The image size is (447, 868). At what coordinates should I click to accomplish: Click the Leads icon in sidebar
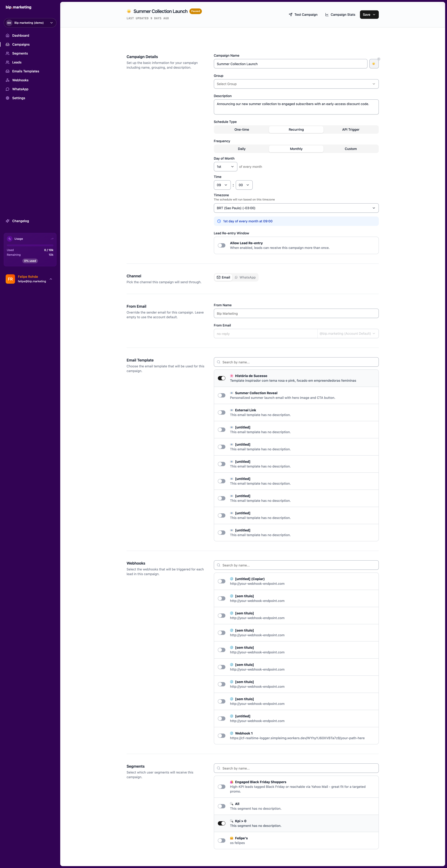pyautogui.click(x=7, y=62)
